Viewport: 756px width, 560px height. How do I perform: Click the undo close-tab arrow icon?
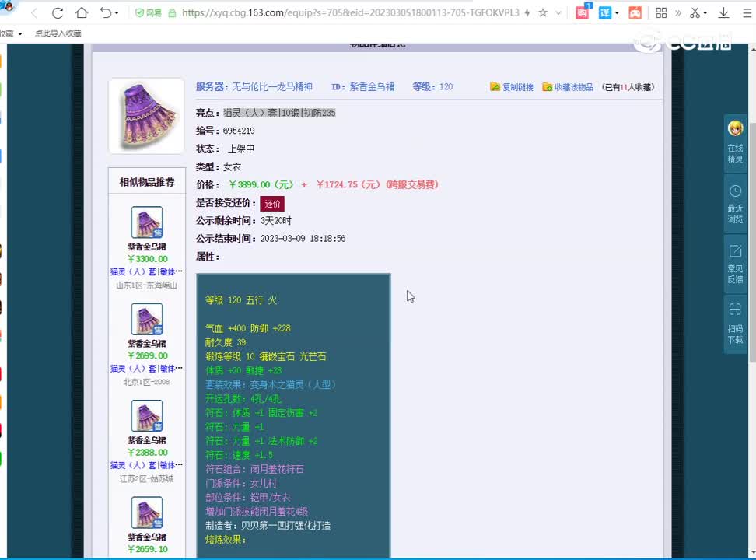pyautogui.click(x=106, y=12)
